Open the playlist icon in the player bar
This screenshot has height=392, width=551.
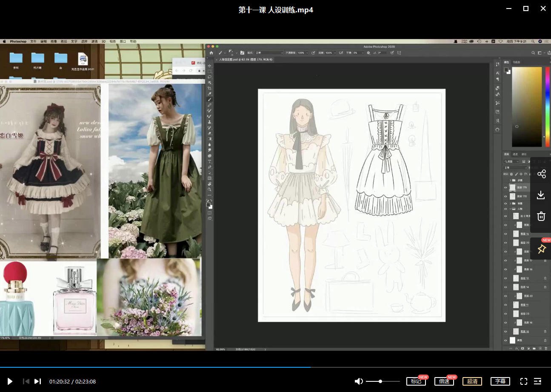[538, 381]
